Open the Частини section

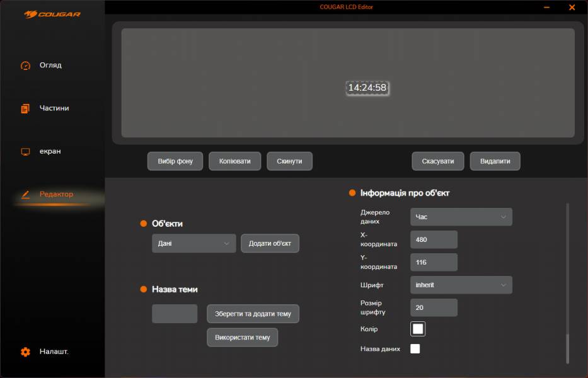coord(54,108)
